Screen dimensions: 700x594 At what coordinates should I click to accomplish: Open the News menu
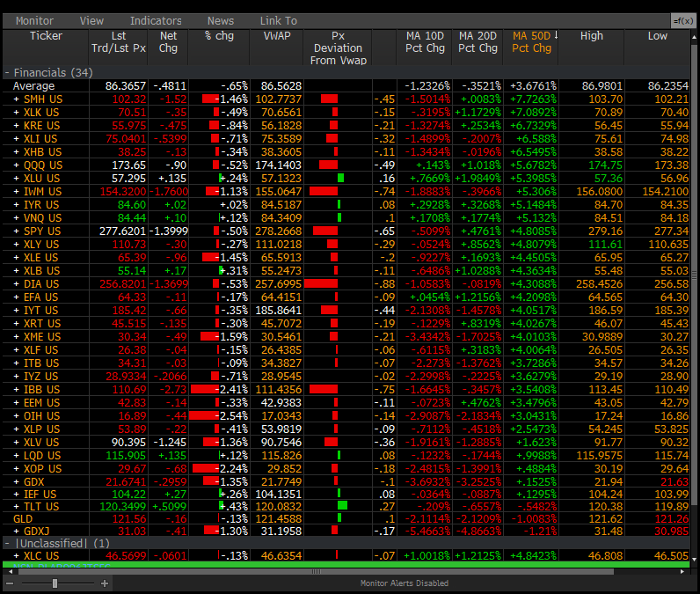(x=221, y=21)
